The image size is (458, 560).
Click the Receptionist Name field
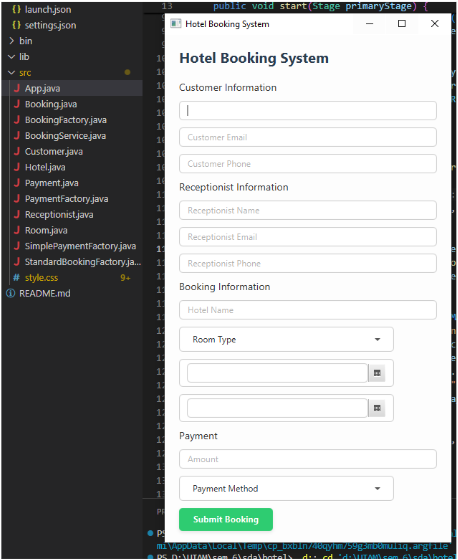point(308,210)
